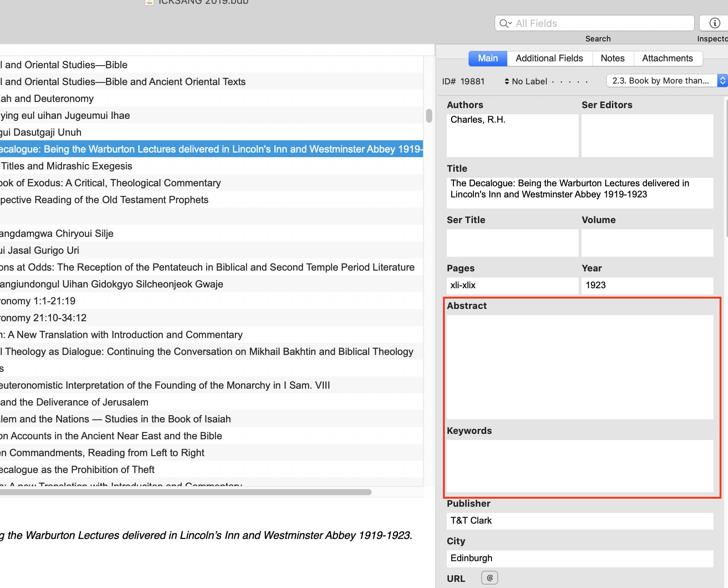Image resolution: width=728 pixels, height=588 pixels.
Task: Select row 'Uihan Gidokgyo Silcheonjeok Gwaje'
Action: pos(212,284)
